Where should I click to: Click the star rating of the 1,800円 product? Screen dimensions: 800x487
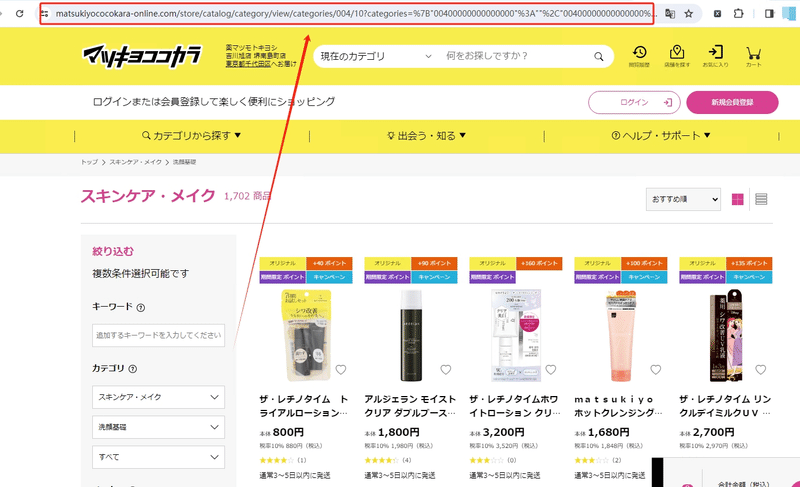tap(382, 460)
